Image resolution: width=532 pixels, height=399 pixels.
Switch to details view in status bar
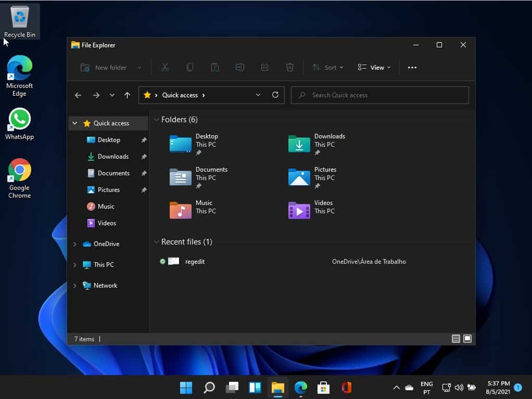[x=456, y=339]
